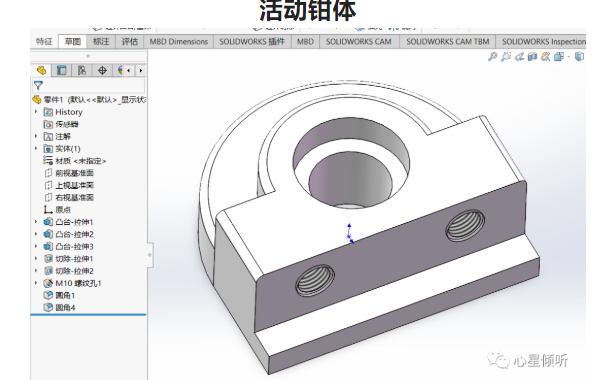Select the History tree item
The width and height of the screenshot is (595, 380).
pyautogui.click(x=69, y=112)
